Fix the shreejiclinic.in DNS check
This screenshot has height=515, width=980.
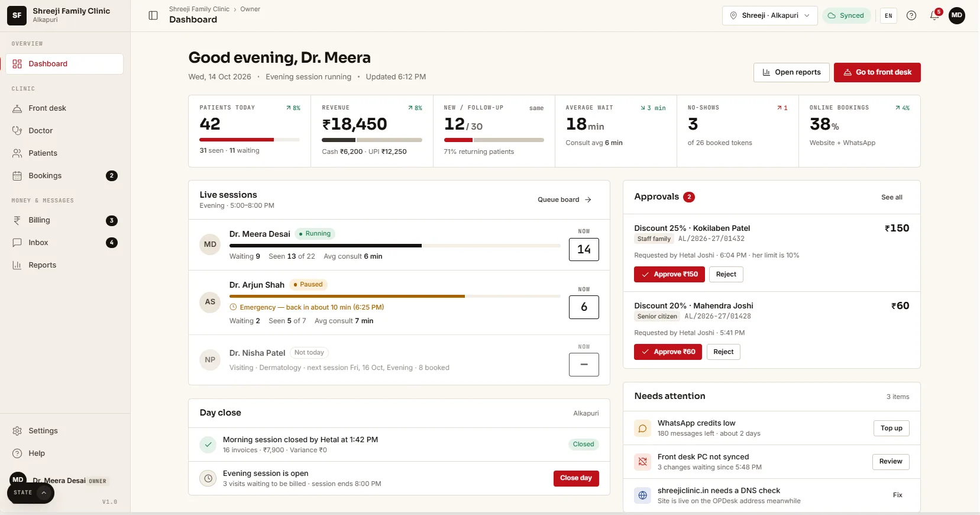[x=898, y=495]
